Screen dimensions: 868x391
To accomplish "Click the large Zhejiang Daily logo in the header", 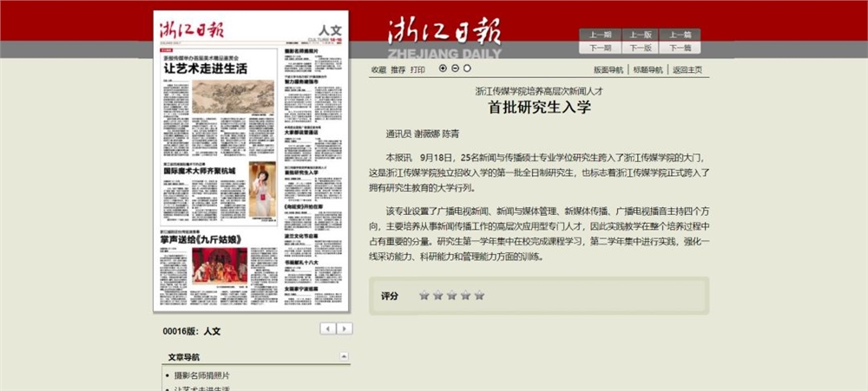I will [444, 37].
